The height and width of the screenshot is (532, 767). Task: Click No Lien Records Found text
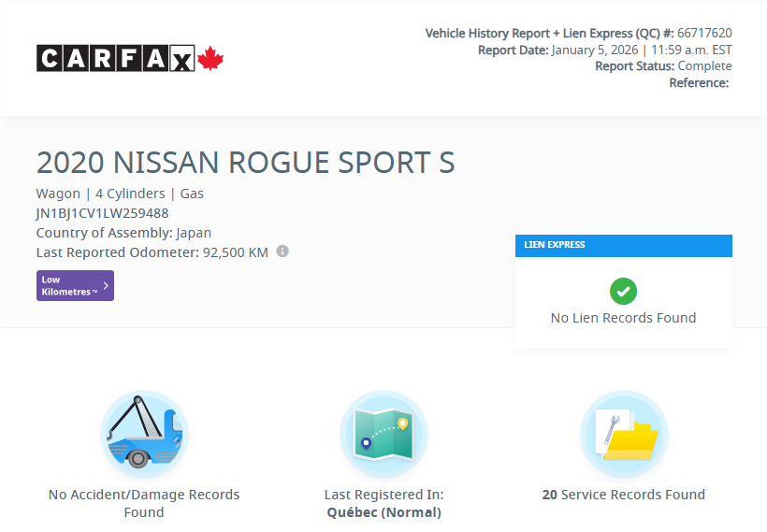(623, 318)
